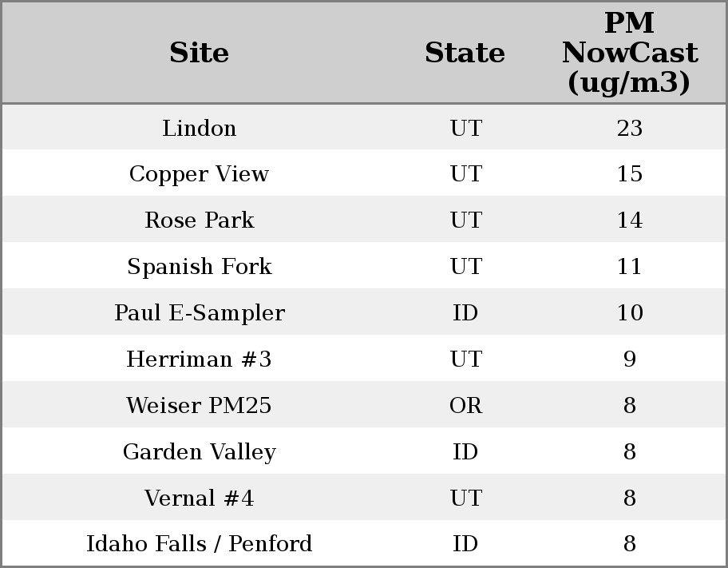Click the State column header
The height and width of the screenshot is (568, 728).
pos(465,53)
